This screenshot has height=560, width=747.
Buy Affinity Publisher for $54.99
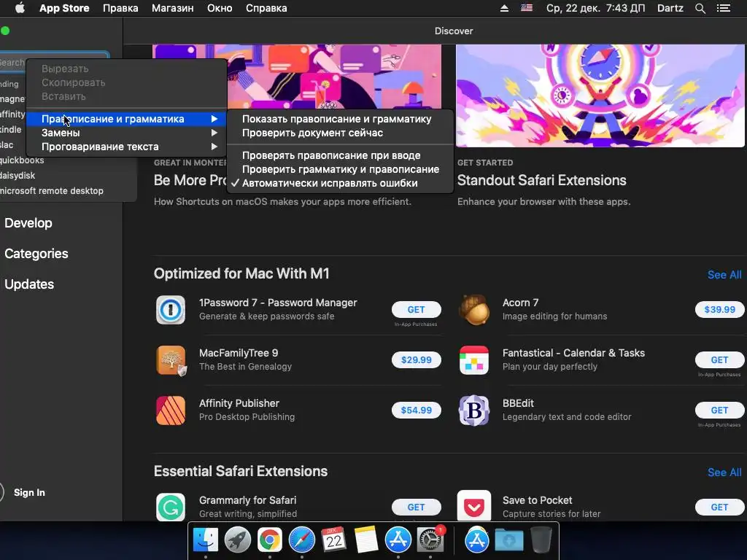pyautogui.click(x=416, y=410)
